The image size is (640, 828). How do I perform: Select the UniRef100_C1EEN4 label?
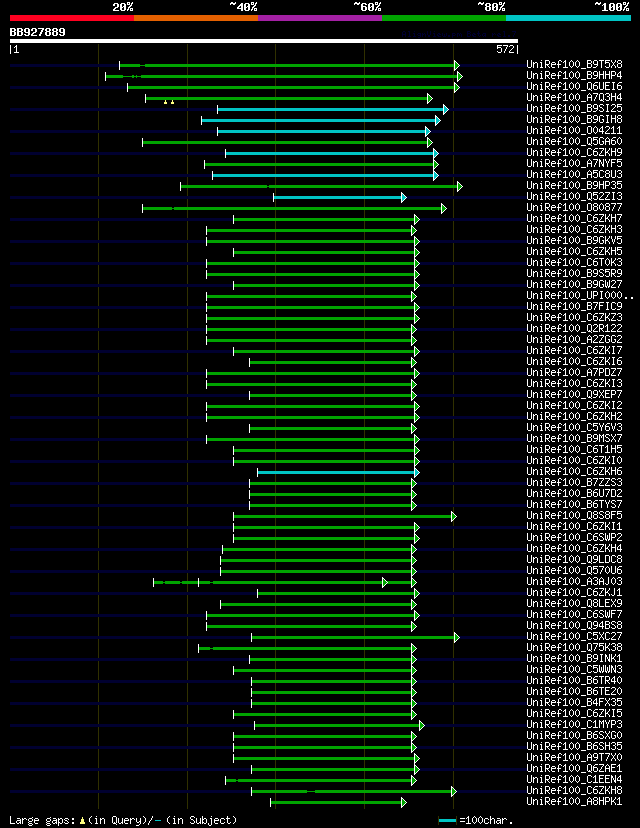pos(575,780)
